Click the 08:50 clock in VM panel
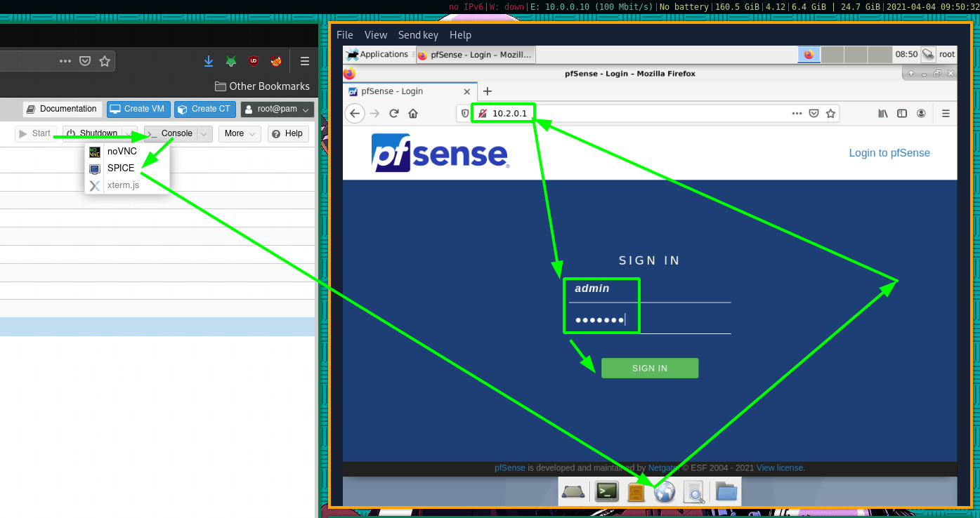Screen dimensions: 980x518 click(906, 54)
